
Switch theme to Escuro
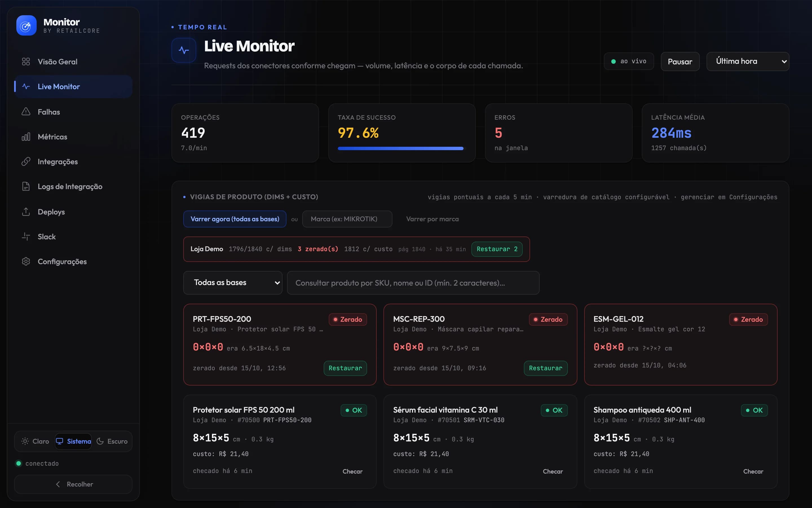click(112, 441)
